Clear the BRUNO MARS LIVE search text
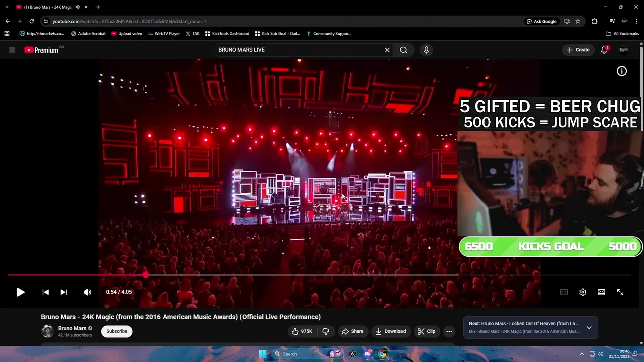Viewport: 644px width, 362px height. [387, 50]
